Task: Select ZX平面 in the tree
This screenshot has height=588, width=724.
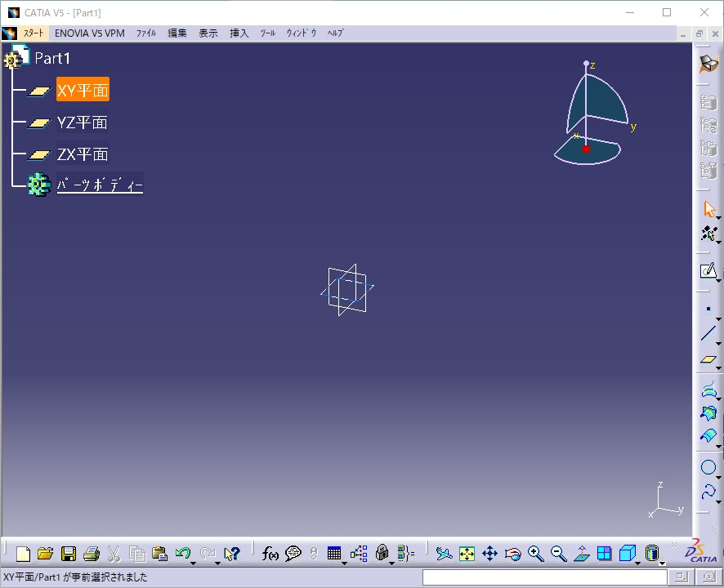Action: pos(83,154)
